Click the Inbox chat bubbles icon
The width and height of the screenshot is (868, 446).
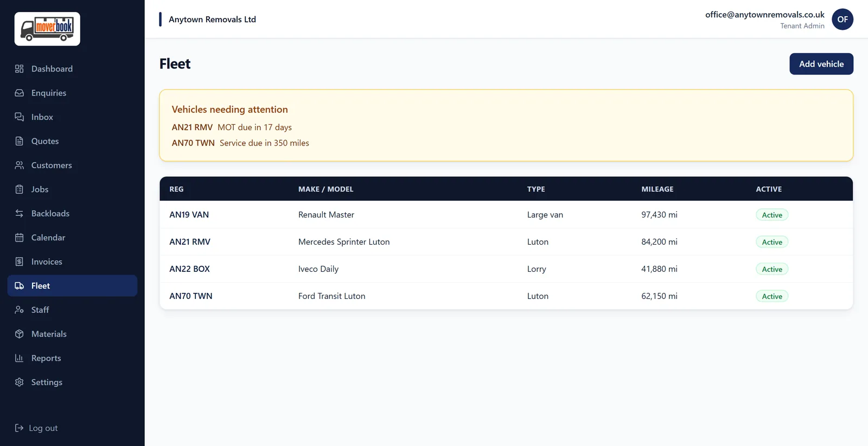point(20,117)
